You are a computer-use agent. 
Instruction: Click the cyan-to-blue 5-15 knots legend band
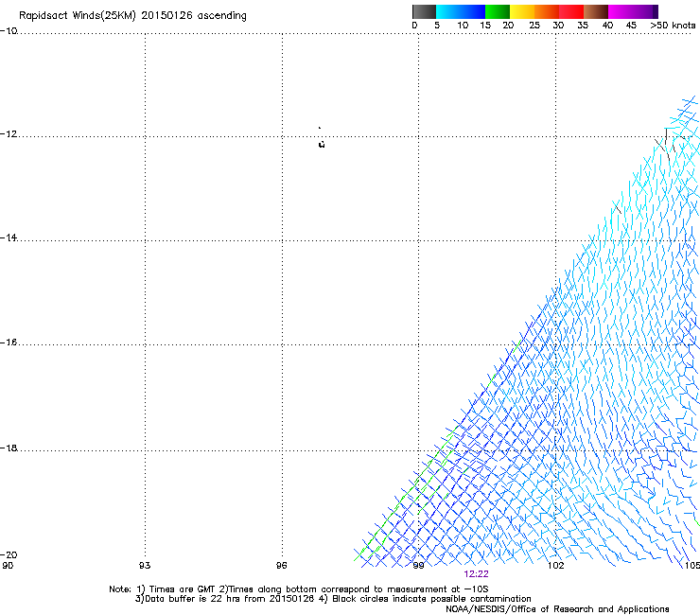461,11
